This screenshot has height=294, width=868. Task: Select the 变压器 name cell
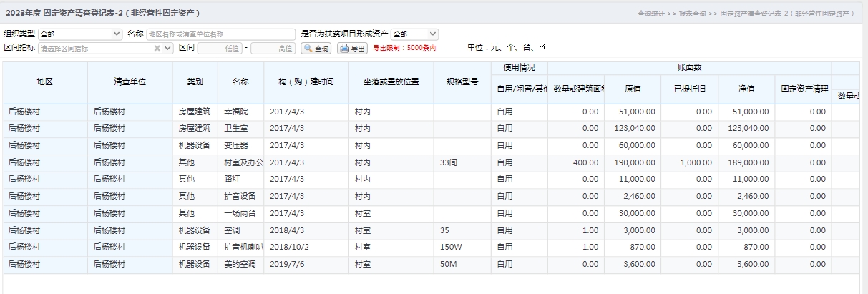pyautogui.click(x=240, y=145)
